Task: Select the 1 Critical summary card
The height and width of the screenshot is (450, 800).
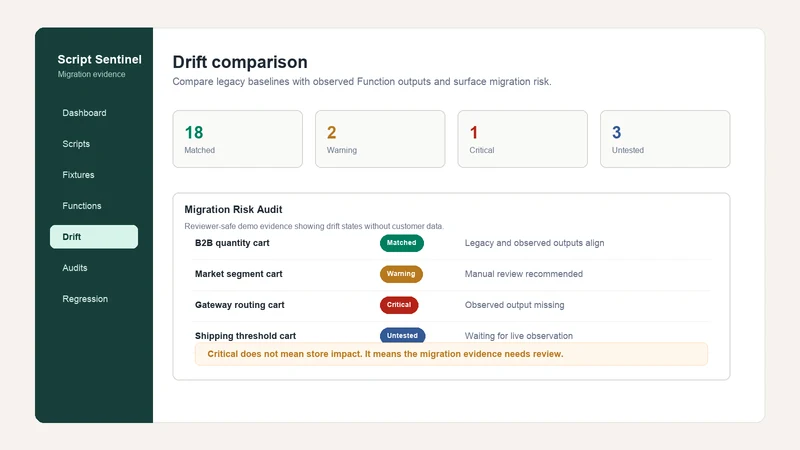Action: point(522,139)
